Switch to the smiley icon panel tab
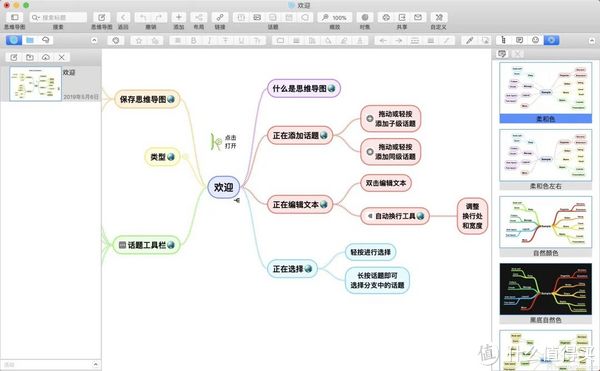 pyautogui.click(x=535, y=40)
